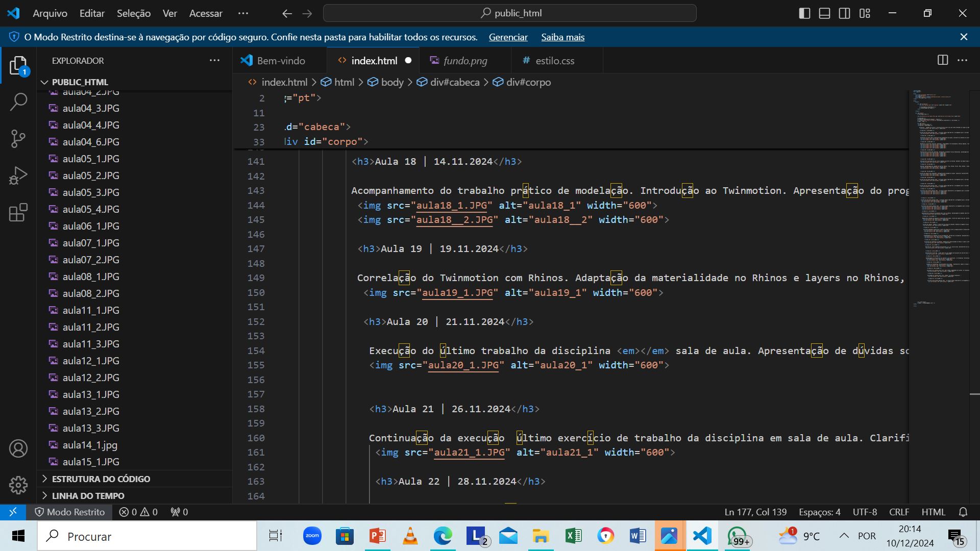
Task: Toggle the secondary sidebar layout icon
Action: [x=845, y=13]
